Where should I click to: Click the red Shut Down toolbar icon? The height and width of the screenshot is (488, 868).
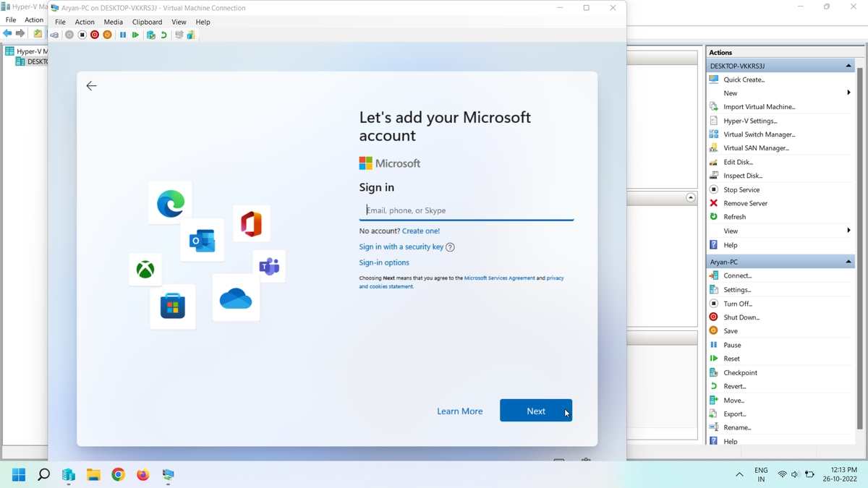[95, 35]
